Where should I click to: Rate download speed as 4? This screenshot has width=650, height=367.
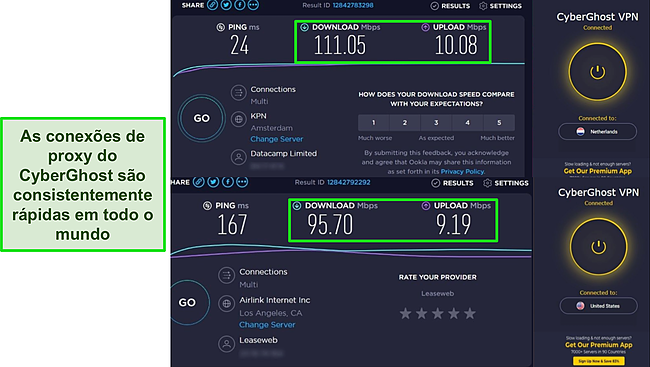(x=468, y=123)
